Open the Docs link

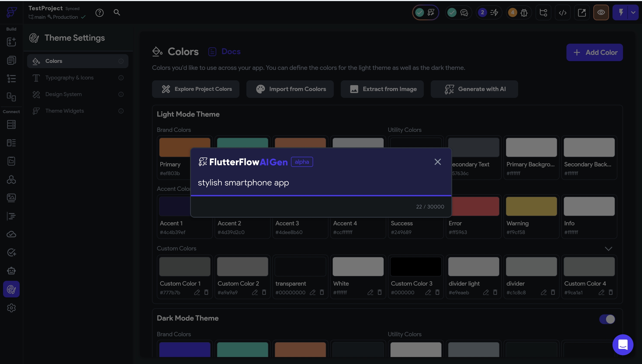pyautogui.click(x=231, y=52)
